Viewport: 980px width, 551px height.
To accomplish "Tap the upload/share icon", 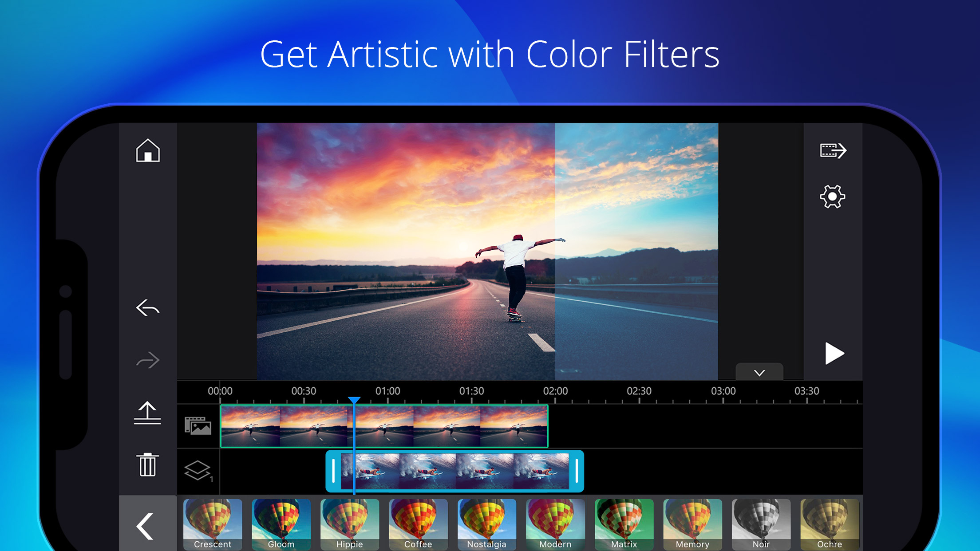I will (x=147, y=413).
